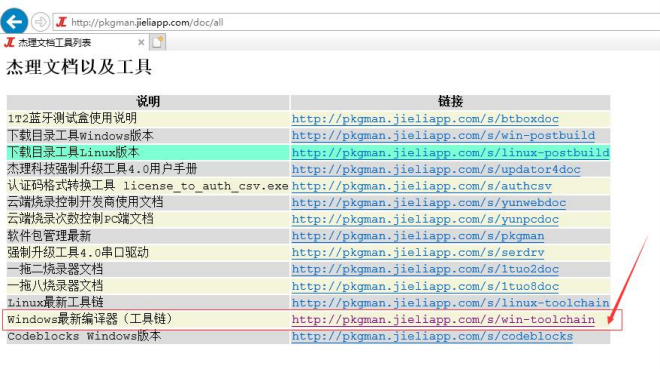Click the 强制升级工具4.0串口驱动 cell
Image resolution: width=660 pixels, height=369 pixels.
click(148, 252)
